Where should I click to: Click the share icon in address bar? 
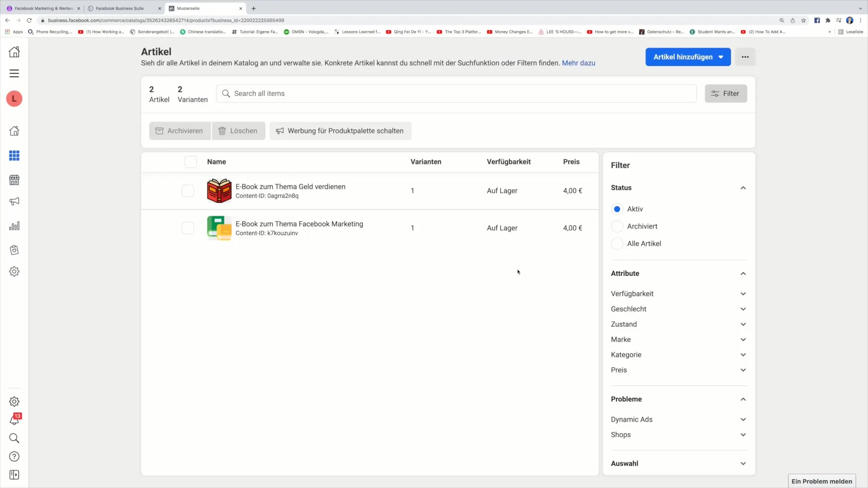793,20
